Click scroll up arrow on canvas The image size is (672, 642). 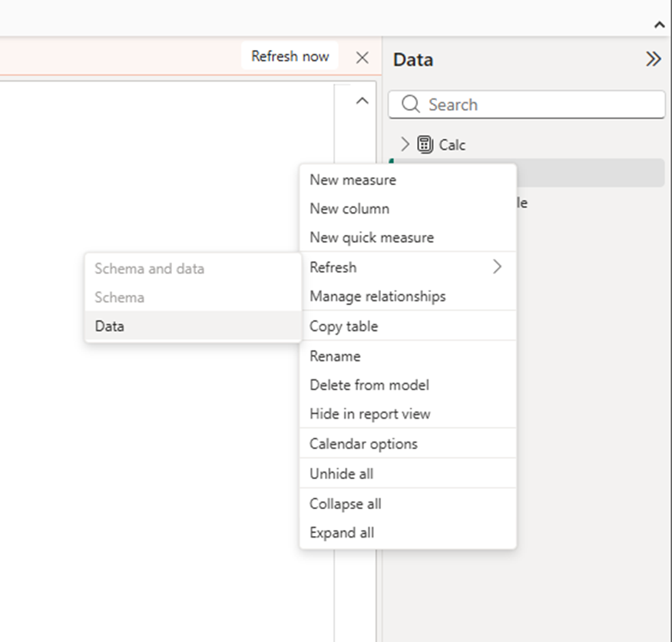click(362, 101)
